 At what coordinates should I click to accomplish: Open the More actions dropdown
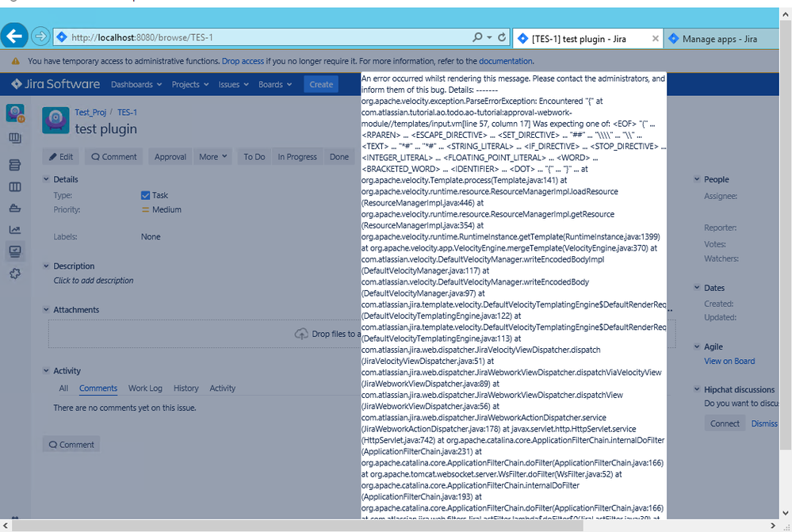click(x=212, y=157)
